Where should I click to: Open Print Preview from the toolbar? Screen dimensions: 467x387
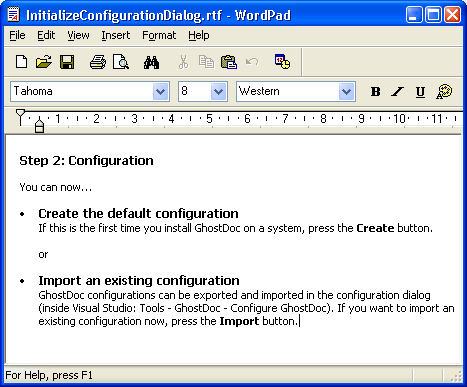(121, 62)
